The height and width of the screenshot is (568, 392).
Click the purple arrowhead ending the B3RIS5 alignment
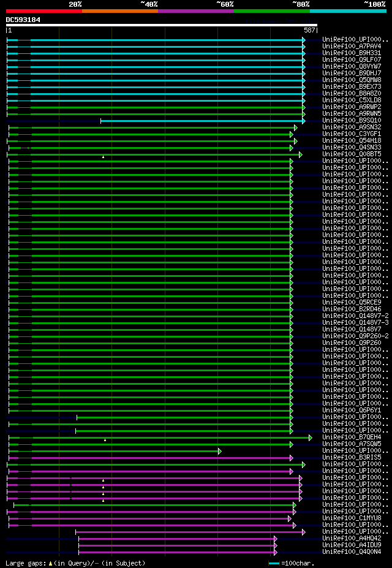point(291,458)
